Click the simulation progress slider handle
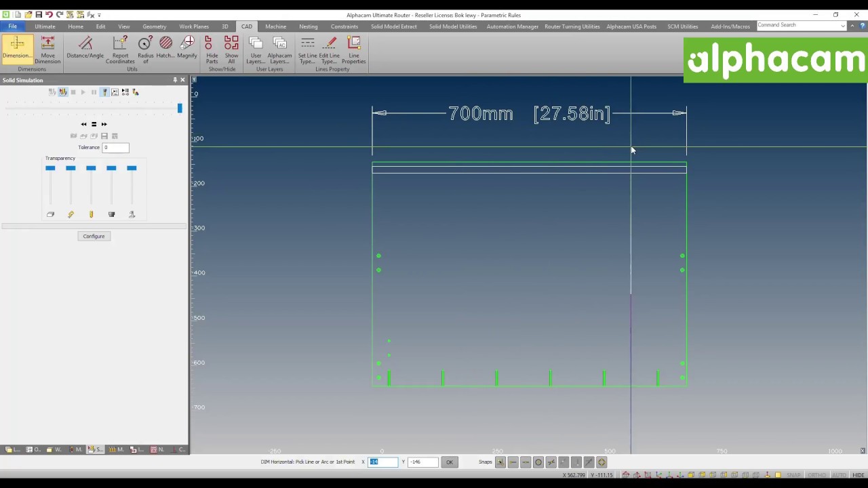Viewport: 868px width, 488px height. [x=180, y=108]
